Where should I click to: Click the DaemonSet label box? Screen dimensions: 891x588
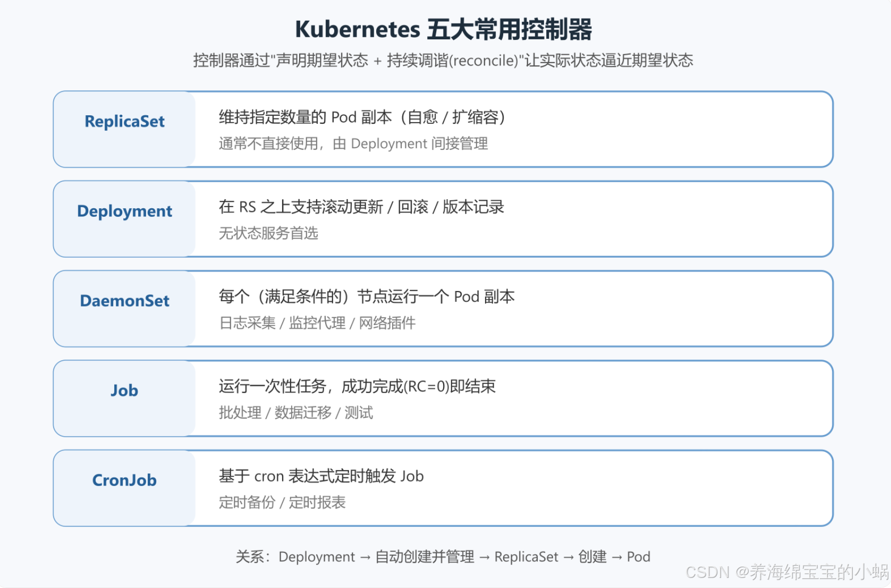click(124, 309)
